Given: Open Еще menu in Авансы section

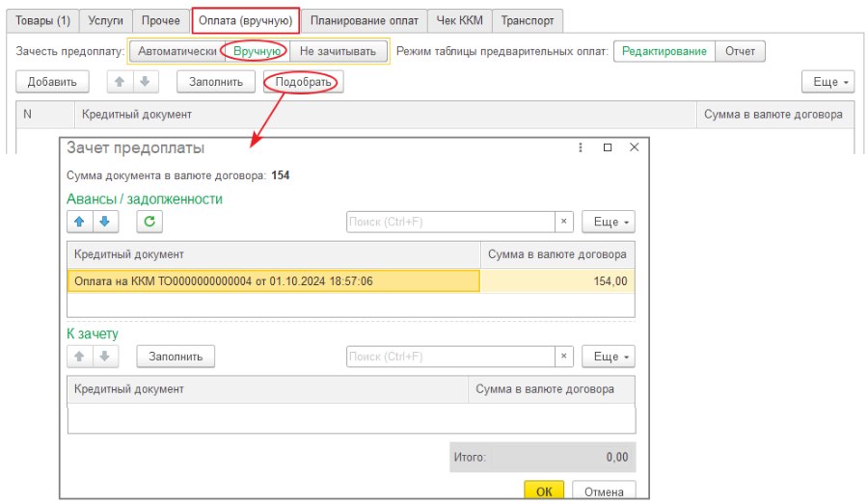Looking at the screenshot, I should (x=609, y=222).
